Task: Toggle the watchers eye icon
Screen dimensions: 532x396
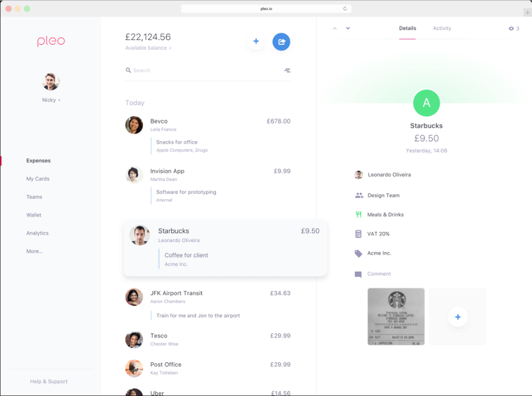Action: coord(511,28)
